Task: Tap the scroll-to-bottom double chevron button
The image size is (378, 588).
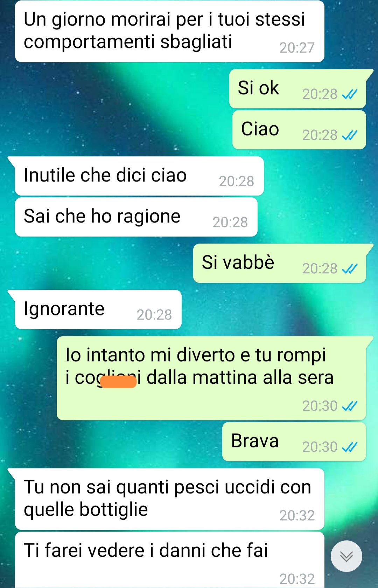Action: tap(346, 556)
